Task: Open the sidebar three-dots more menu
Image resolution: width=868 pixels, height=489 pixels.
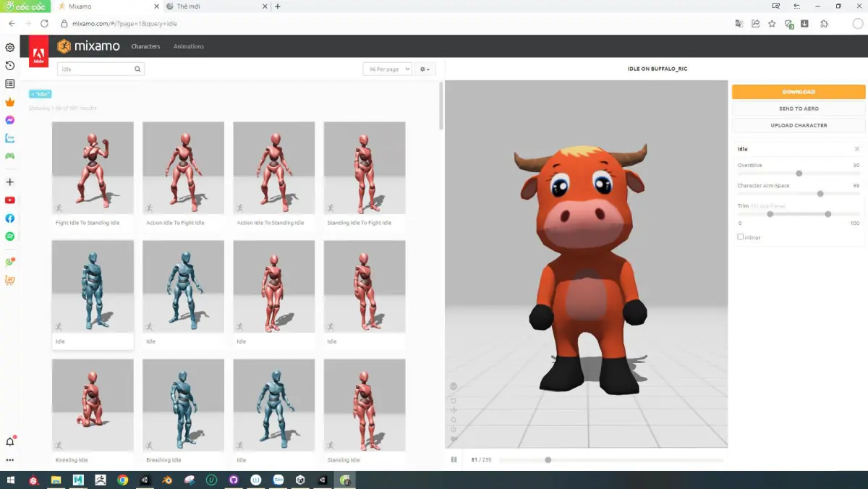Action: click(x=10, y=460)
